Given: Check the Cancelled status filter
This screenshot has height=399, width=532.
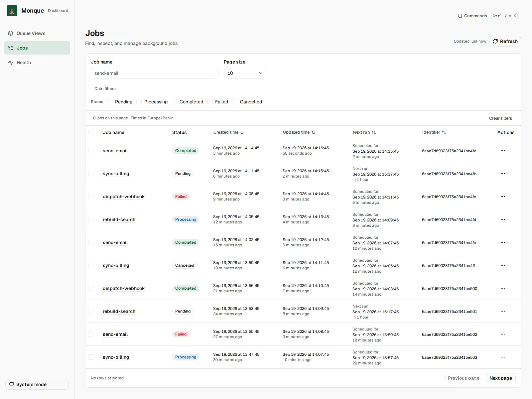Looking at the screenshot, I should (235, 102).
